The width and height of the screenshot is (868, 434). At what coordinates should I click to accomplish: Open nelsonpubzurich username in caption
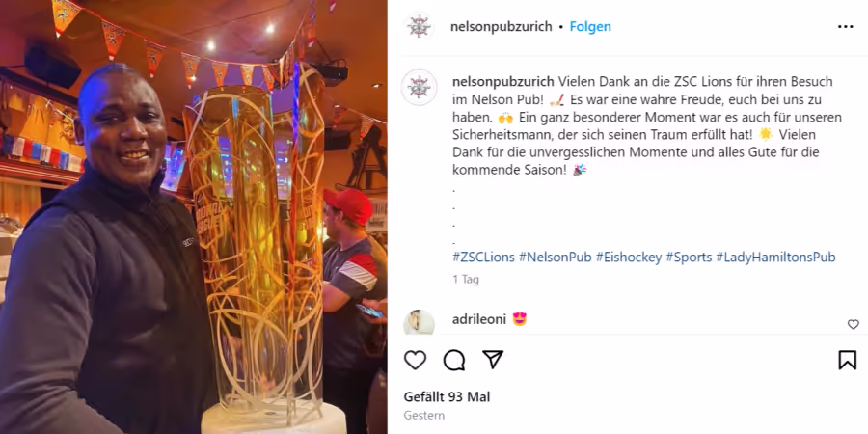(x=503, y=81)
